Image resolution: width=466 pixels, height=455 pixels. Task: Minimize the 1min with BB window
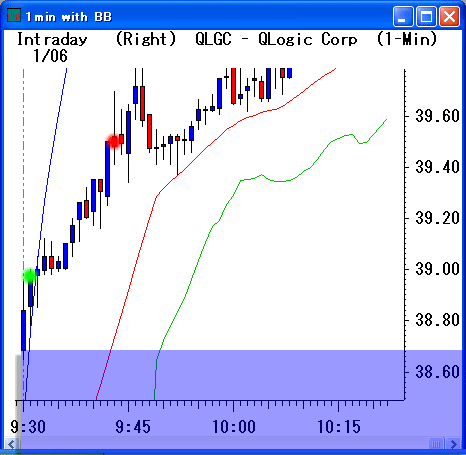403,16
